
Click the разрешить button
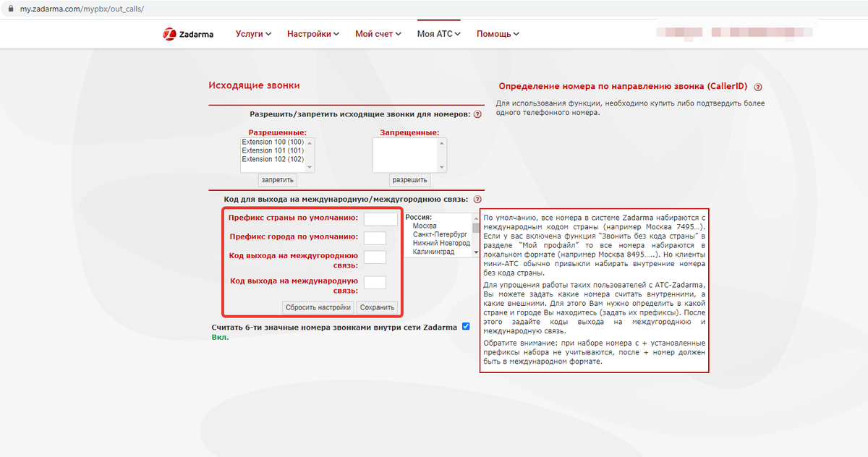[x=409, y=180]
